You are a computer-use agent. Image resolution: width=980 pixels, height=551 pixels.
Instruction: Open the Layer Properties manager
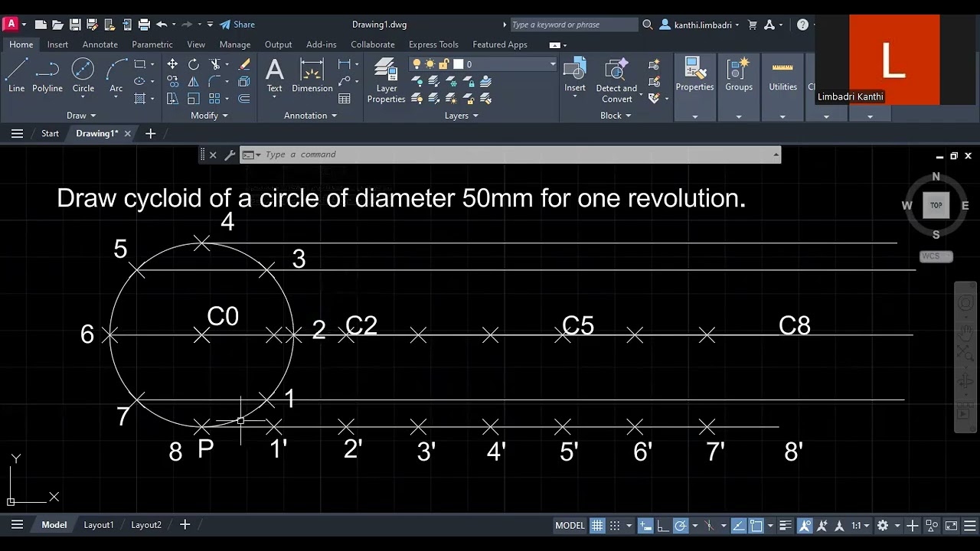point(386,80)
